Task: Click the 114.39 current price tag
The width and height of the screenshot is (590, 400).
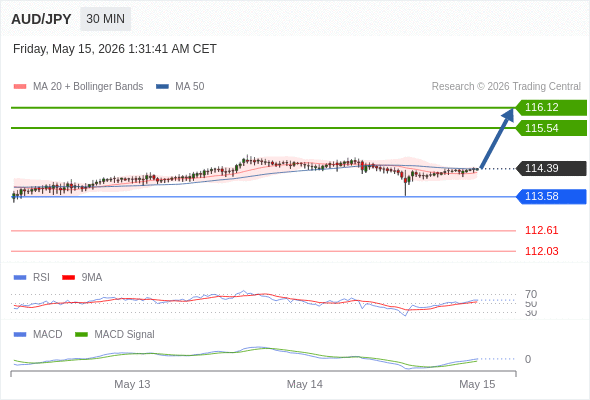Action: click(x=551, y=168)
